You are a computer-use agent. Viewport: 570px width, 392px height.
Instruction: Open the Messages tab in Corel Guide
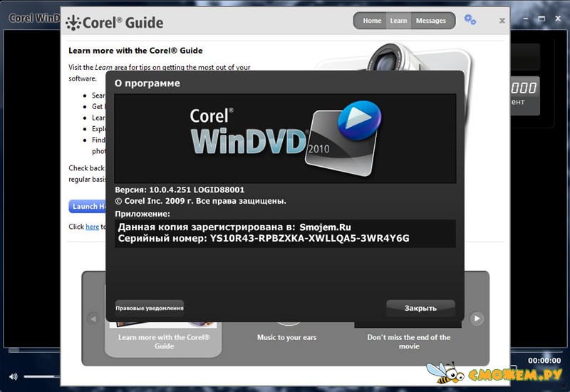point(431,21)
